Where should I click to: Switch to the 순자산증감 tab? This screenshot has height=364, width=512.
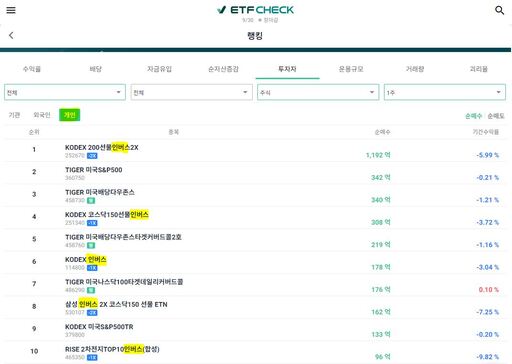(x=223, y=69)
